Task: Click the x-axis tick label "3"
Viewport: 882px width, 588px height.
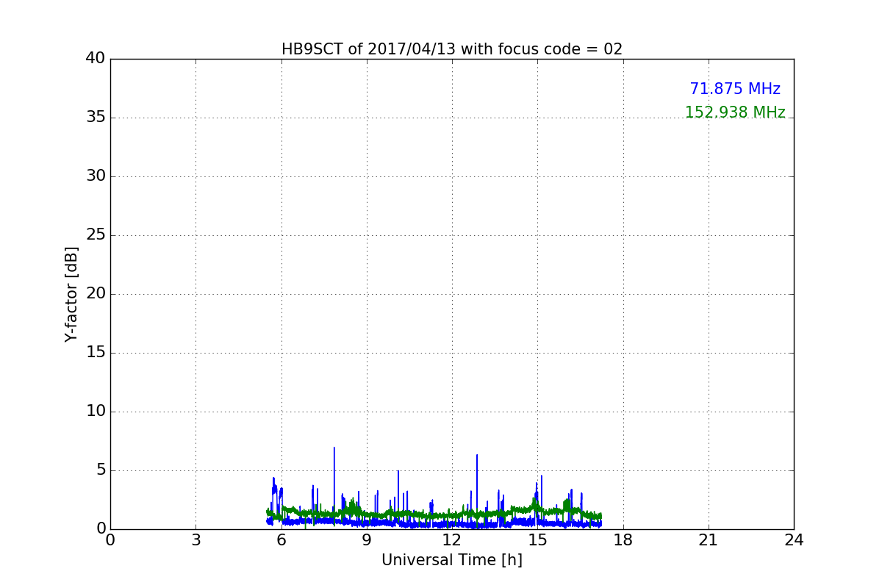Action: coord(196,540)
